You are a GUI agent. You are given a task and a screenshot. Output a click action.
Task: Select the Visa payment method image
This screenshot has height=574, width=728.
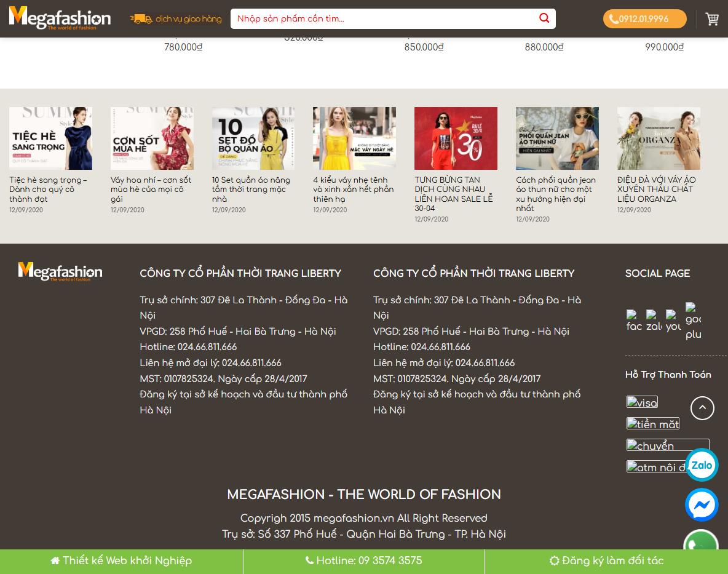(x=641, y=402)
